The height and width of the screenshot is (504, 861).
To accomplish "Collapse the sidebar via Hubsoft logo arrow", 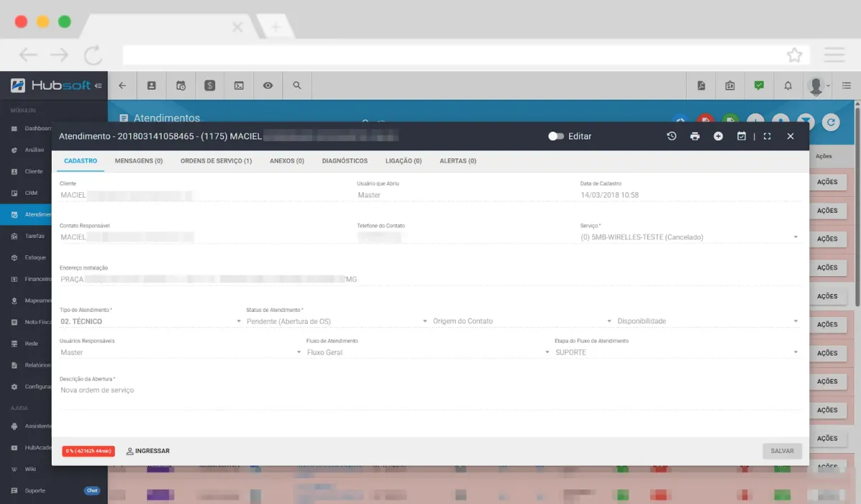I will (x=98, y=85).
